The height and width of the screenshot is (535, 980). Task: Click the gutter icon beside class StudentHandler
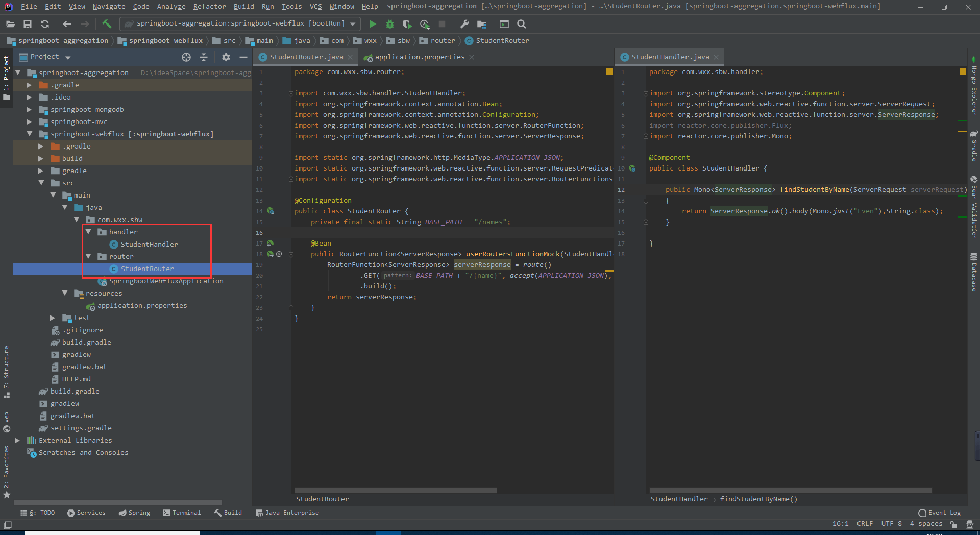click(632, 168)
